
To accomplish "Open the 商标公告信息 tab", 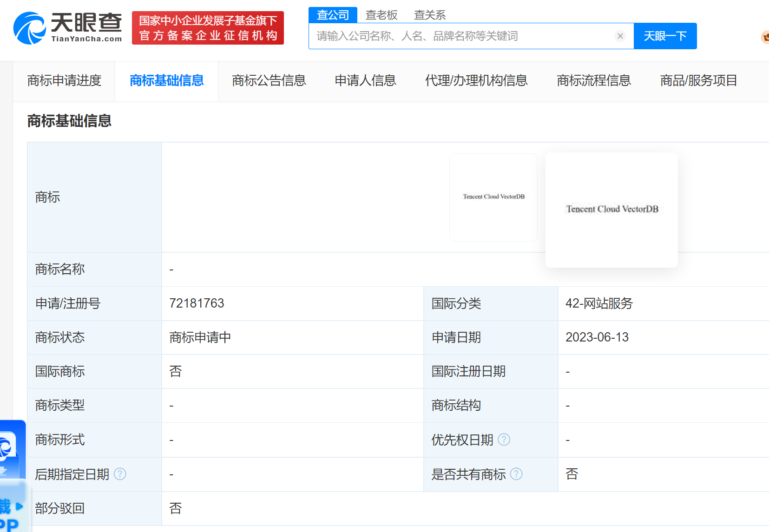I will pos(269,81).
